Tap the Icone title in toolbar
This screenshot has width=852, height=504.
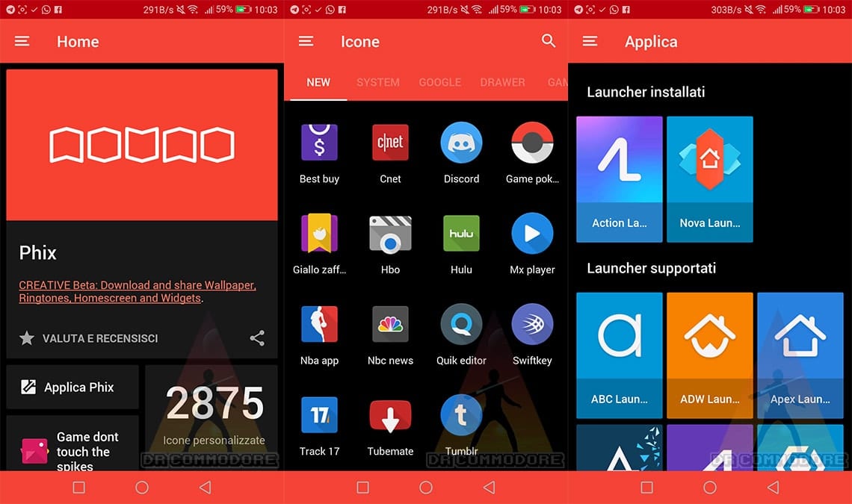pos(359,41)
